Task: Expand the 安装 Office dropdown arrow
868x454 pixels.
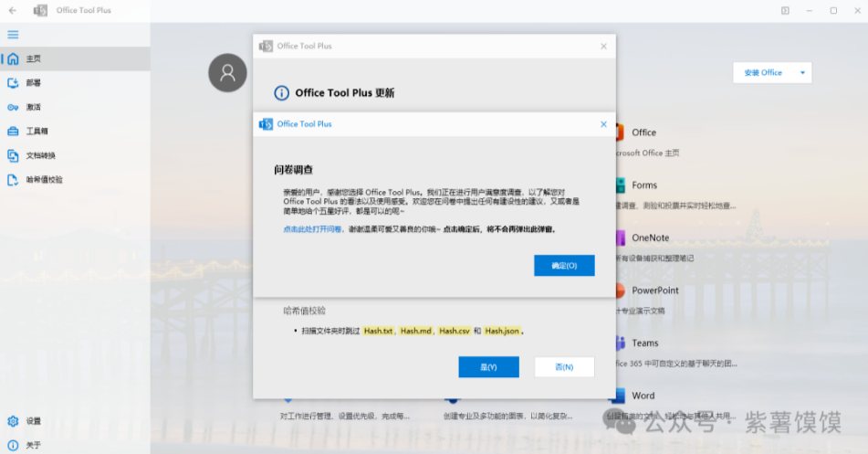Action: point(802,73)
